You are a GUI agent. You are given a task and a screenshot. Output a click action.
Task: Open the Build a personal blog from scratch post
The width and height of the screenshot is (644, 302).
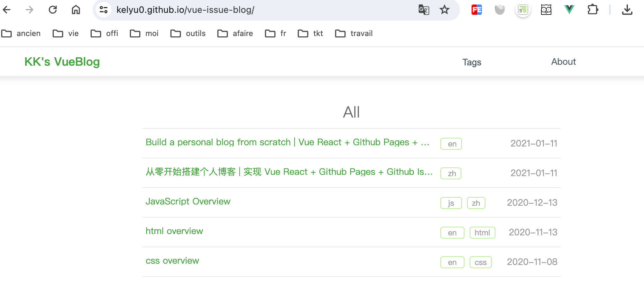click(x=288, y=142)
